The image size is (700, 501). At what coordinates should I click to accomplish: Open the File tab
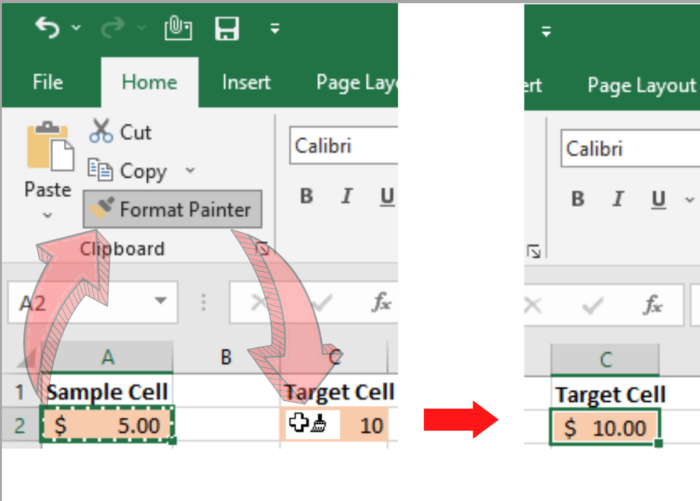point(48,83)
